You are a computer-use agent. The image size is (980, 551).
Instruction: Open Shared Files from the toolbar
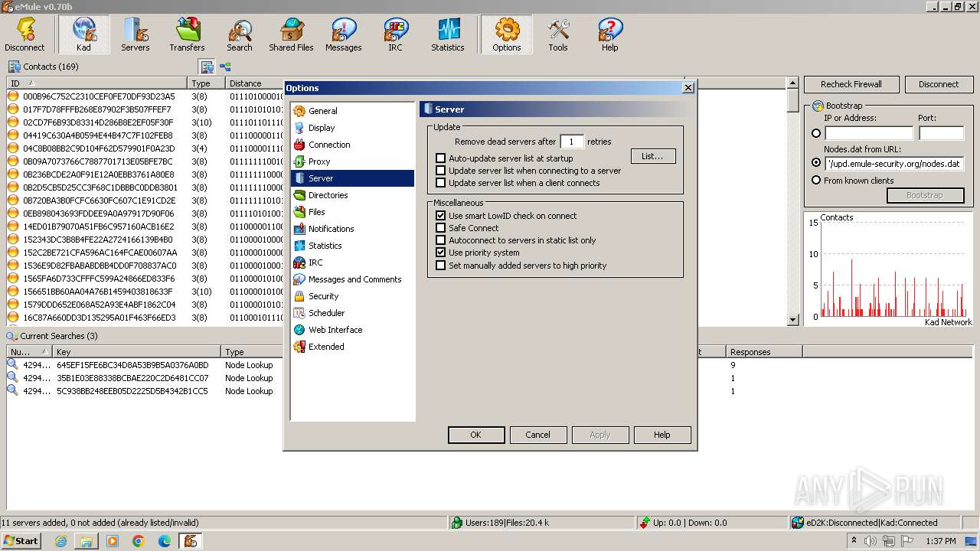tap(291, 34)
